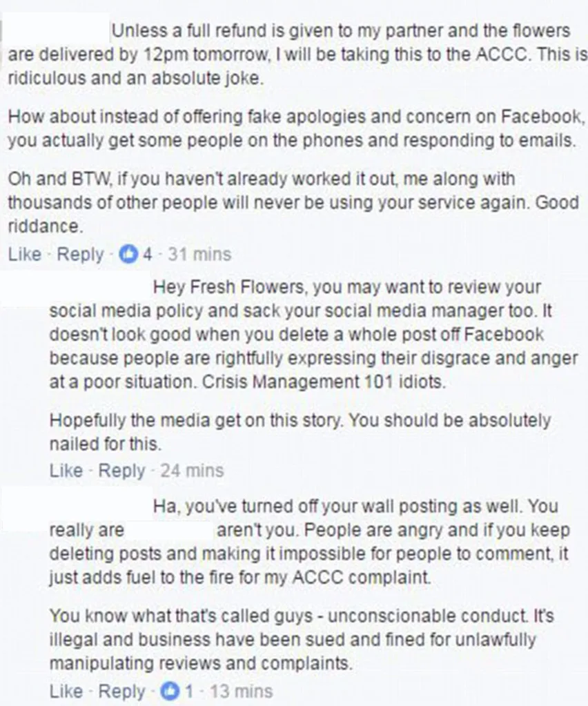The image size is (588, 706).
Task: Click the reaction count number 1
Action: (x=188, y=691)
